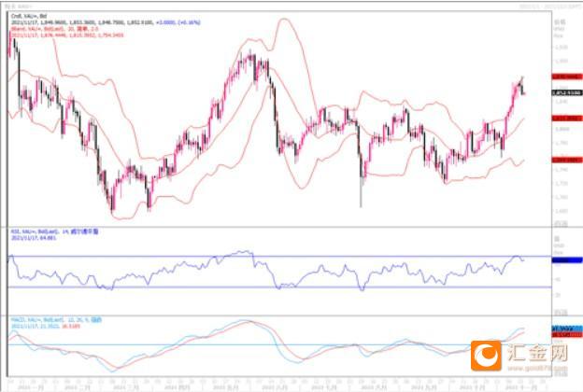The height and width of the screenshot is (392, 583).
Task: Click the RSI upper overbought threshold line
Action: pyautogui.click(x=279, y=256)
